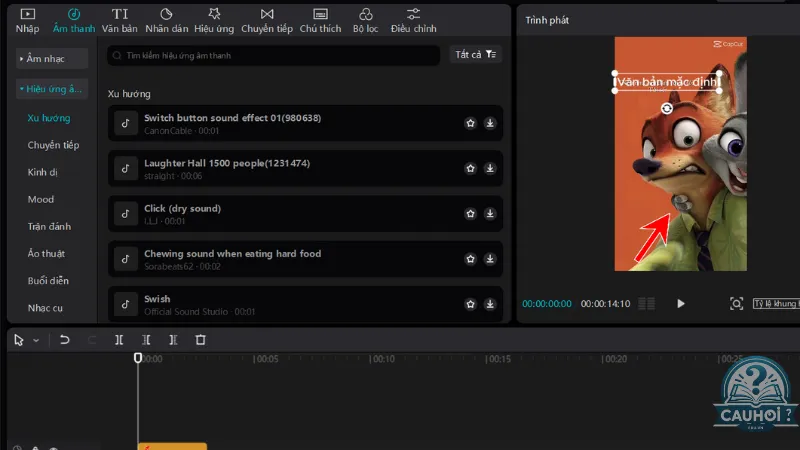Download the Chewing sound effect
The image size is (800, 450).
[490, 259]
